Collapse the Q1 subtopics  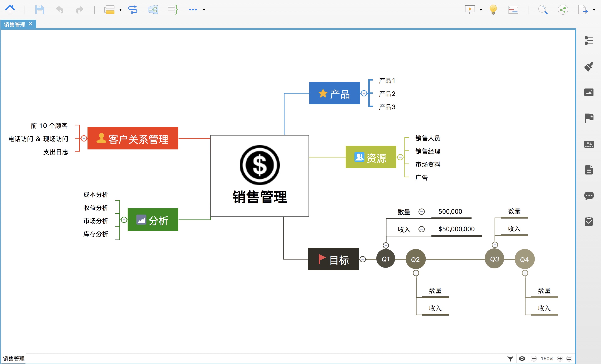point(386,245)
